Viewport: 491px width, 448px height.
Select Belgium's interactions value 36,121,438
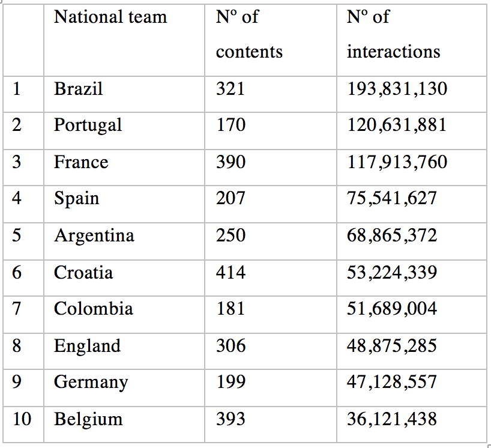pyautogui.click(x=411, y=425)
